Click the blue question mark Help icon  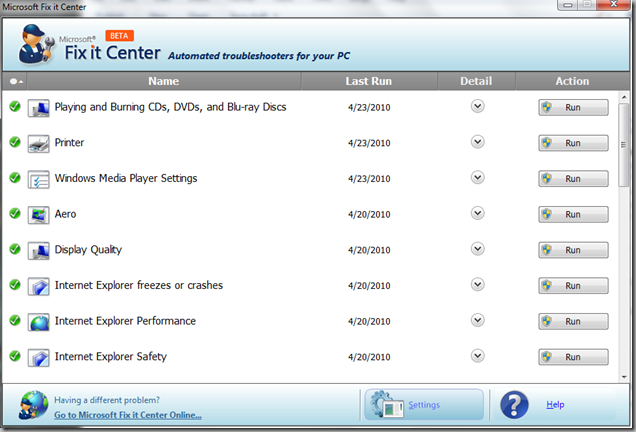pos(514,404)
